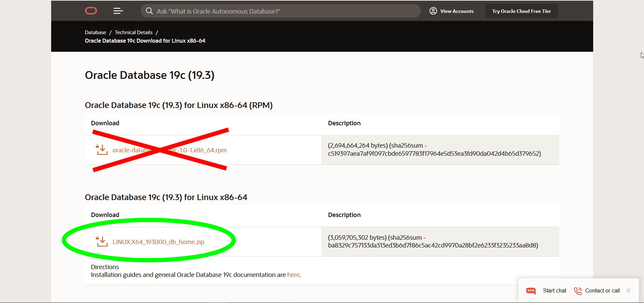644x303 pixels.
Task: Click the red chat bubble icon
Action: point(531,291)
